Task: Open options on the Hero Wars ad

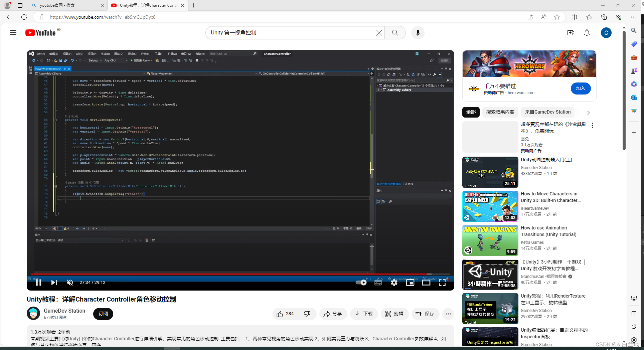Action: click(586, 59)
